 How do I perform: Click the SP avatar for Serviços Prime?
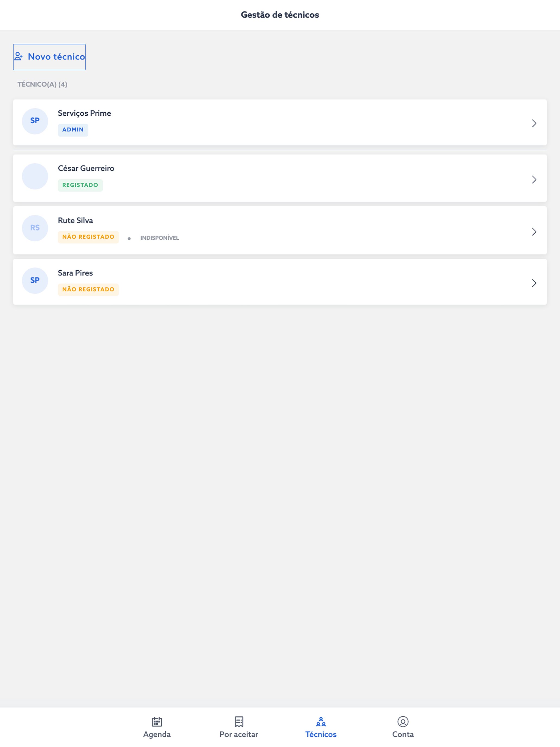35,121
